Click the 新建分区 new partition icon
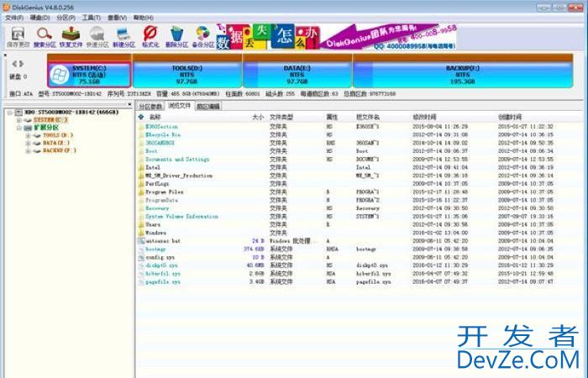This screenshot has width=588, height=378. [123, 37]
